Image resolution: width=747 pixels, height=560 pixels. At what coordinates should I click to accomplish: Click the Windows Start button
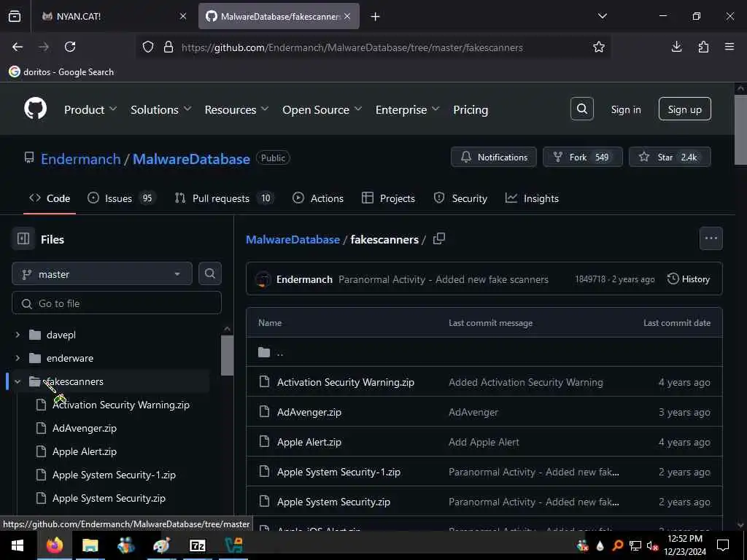[x=18, y=545]
